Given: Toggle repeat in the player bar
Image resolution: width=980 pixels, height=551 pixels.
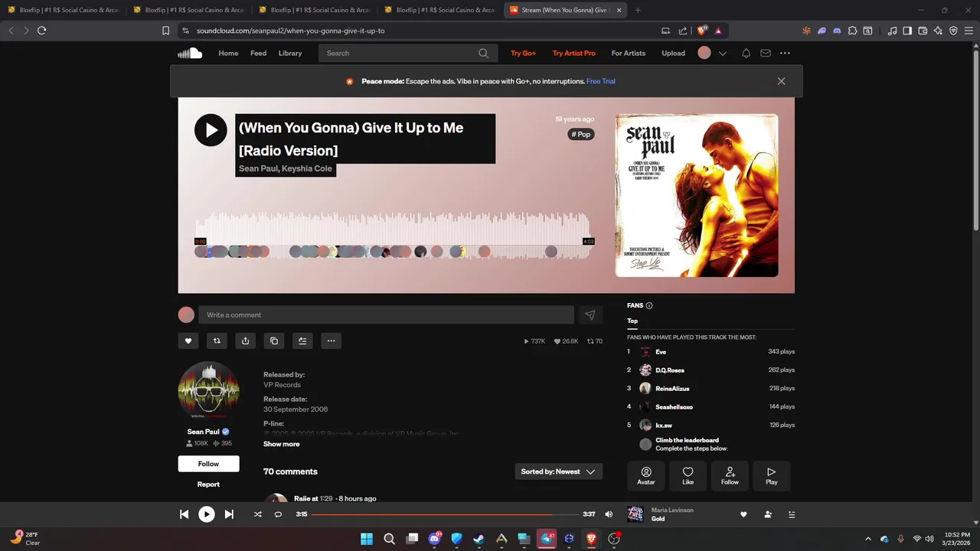Looking at the screenshot, I should coord(278,514).
